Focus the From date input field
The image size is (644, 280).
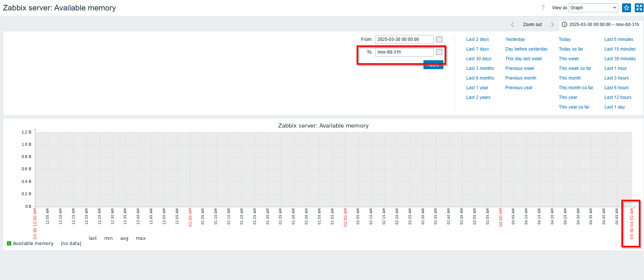404,39
